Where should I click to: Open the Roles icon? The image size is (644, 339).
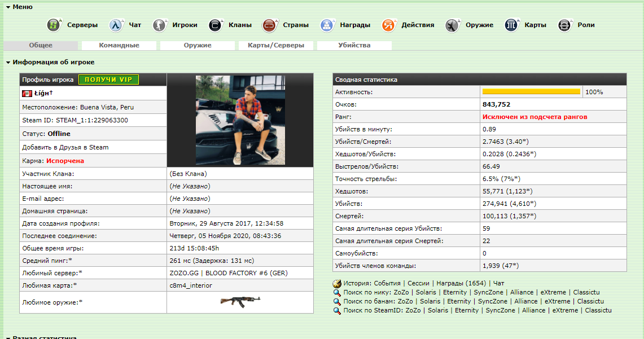click(564, 25)
